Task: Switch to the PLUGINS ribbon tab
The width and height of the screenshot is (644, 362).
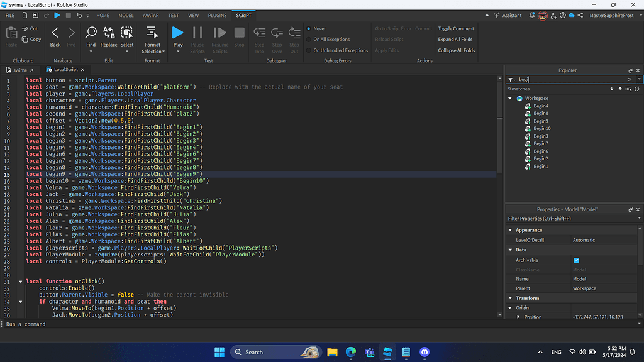Action: [x=217, y=15]
